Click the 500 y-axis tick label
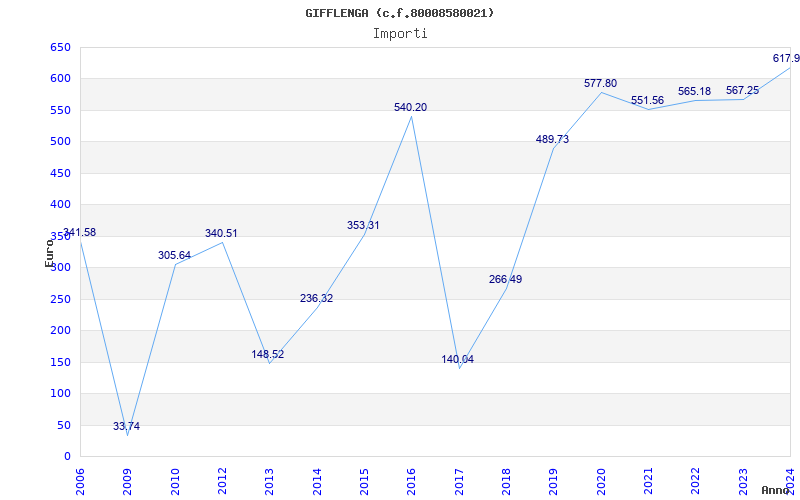This screenshot has height=500, width=800. pos(60,142)
